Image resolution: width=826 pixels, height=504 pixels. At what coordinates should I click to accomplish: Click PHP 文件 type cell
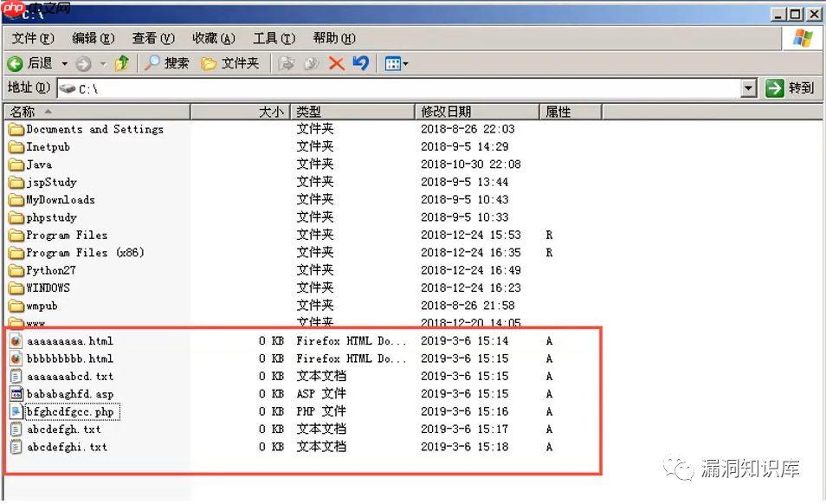pos(321,411)
